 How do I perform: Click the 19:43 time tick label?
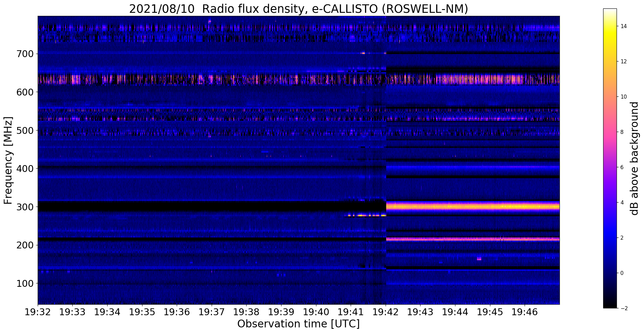421,311
